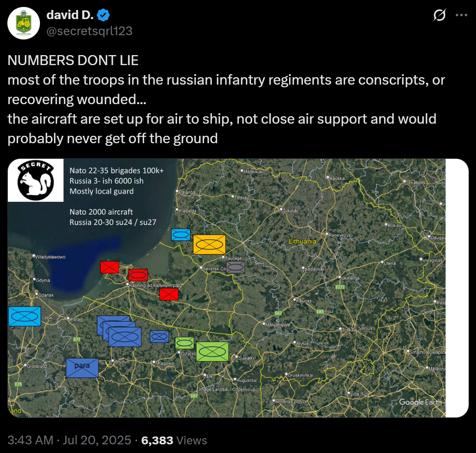Open the attached map image
This screenshot has height=453, width=476.
(238, 288)
